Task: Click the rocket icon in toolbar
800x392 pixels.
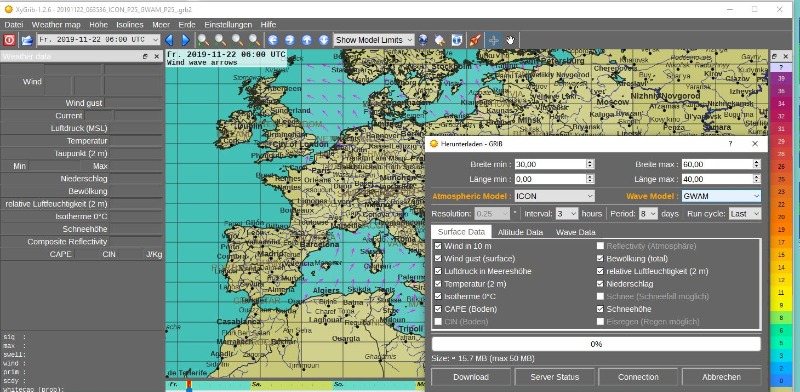Action: 475,40
